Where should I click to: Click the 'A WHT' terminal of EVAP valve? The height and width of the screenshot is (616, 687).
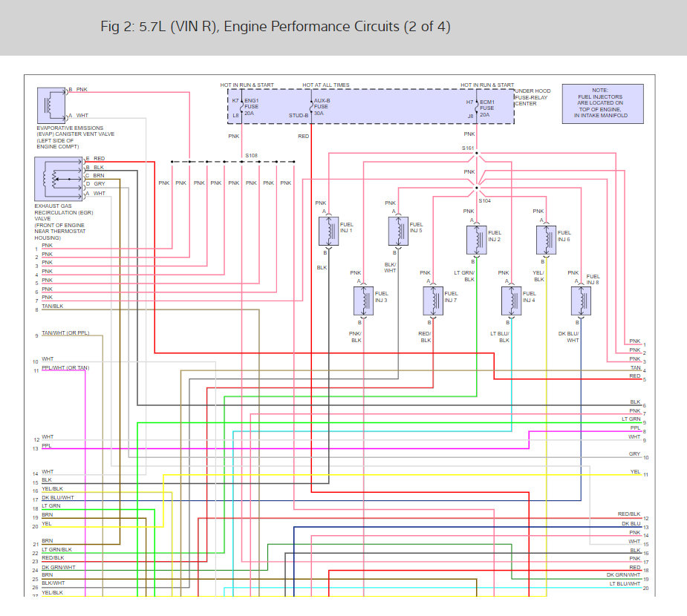click(x=78, y=116)
